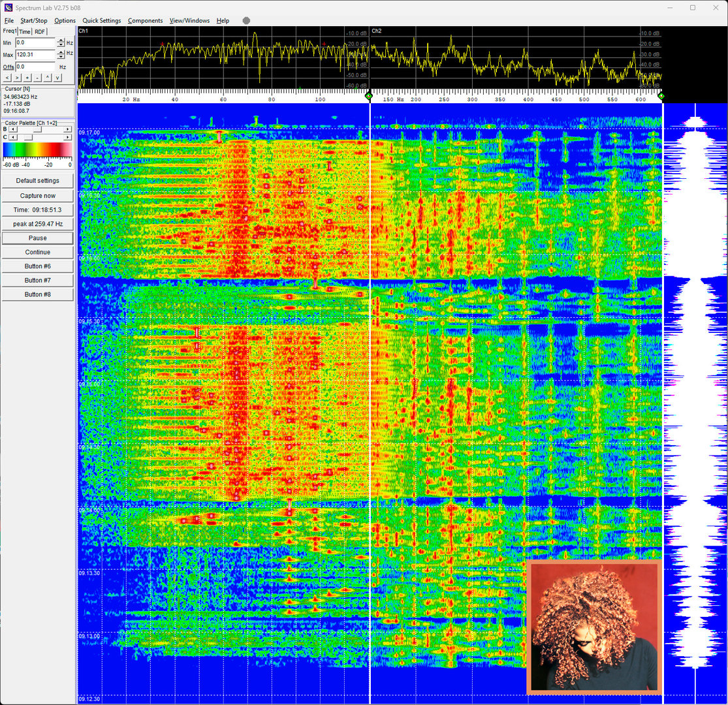Viewport: 728px width, 705px height.
Task: Click the Min frequency spinner arrows
Action: tap(60, 43)
